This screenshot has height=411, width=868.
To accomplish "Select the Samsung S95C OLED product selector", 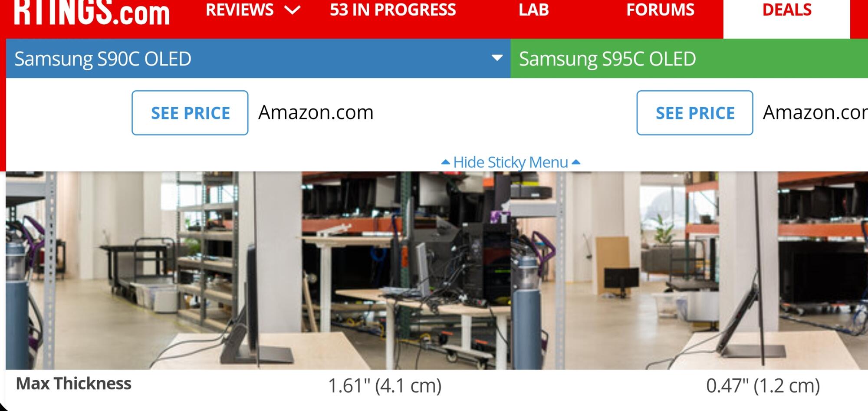I will point(689,59).
